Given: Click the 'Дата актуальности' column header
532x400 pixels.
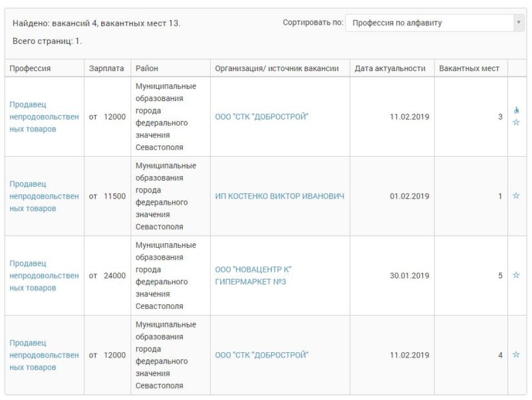Looking at the screenshot, I should [390, 68].
